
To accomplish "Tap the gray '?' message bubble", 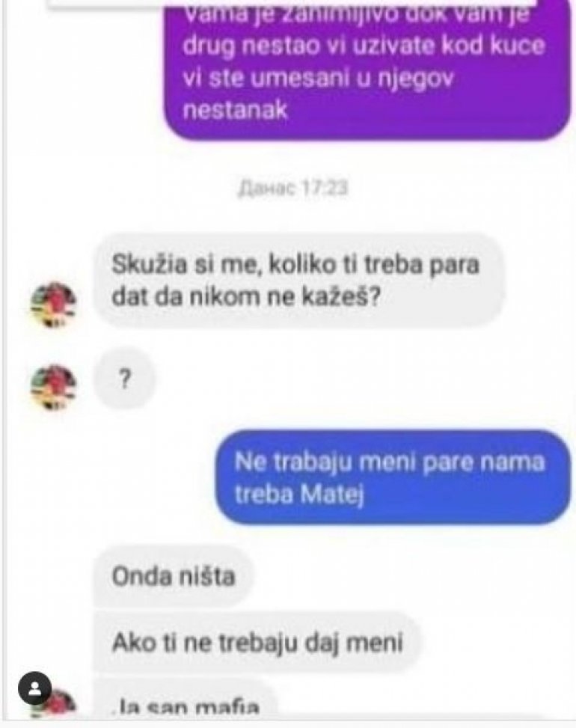I will point(124,379).
